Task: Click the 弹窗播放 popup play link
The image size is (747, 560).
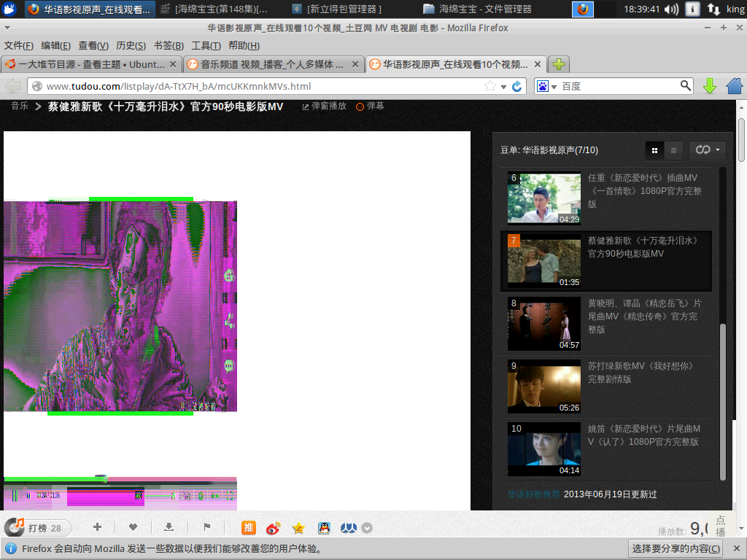Action: point(325,106)
